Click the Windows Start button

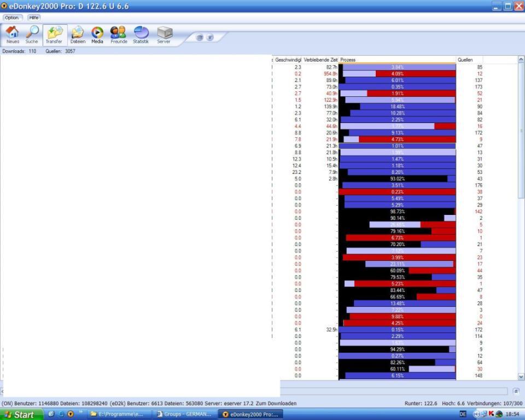[21, 415]
